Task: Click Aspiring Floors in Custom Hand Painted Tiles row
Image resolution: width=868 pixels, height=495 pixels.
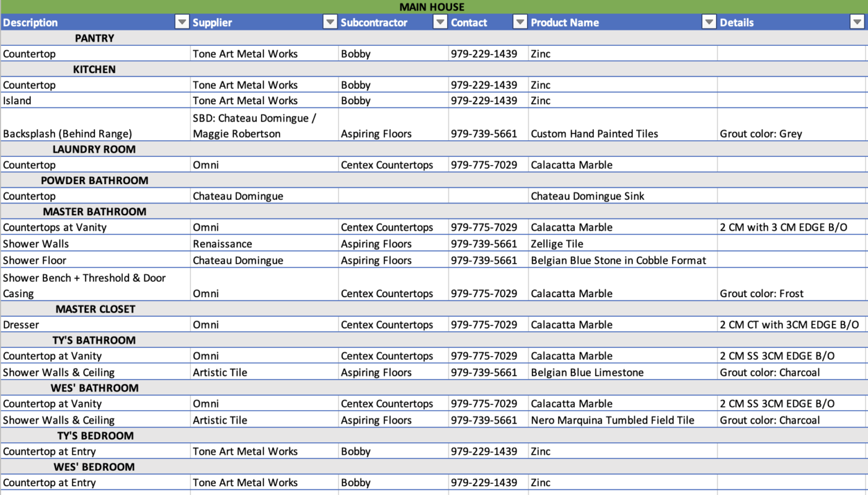Action: 393,125
